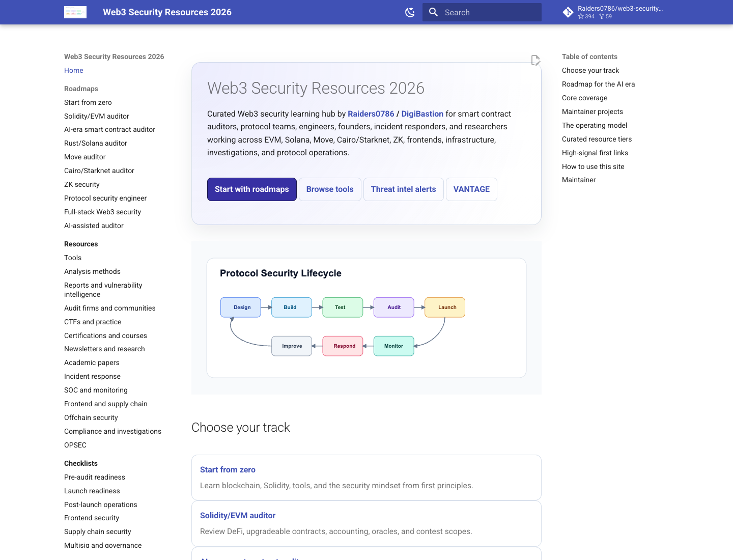Screen dimensions: 733x560
Task: Click the Start with roadmaps button
Action: point(252,189)
